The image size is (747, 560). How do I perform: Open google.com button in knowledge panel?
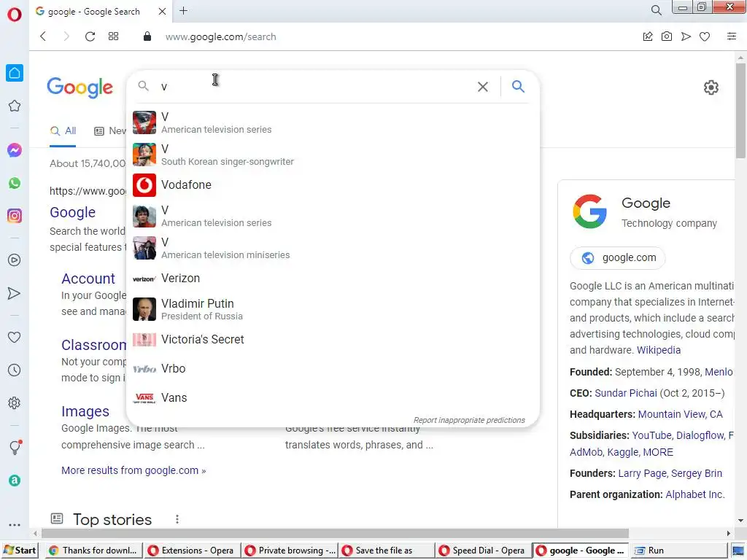pyautogui.click(x=617, y=258)
